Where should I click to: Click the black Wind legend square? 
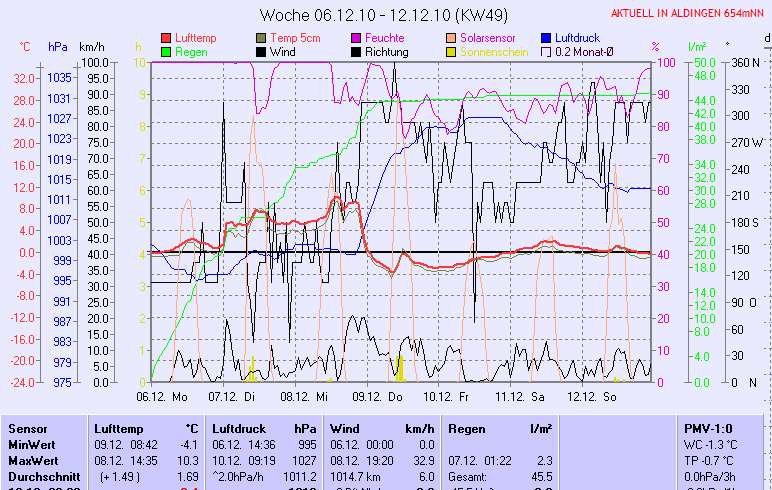click(x=262, y=52)
